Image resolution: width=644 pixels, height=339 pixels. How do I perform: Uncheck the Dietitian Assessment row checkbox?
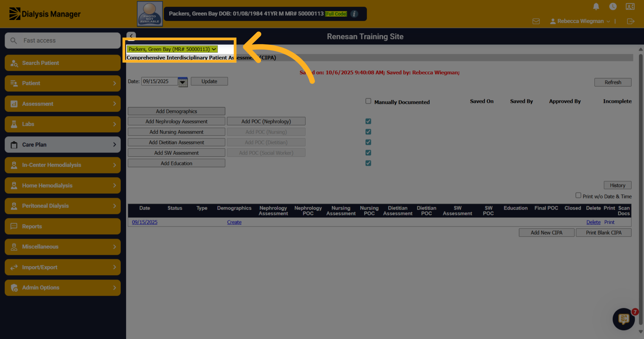368,142
